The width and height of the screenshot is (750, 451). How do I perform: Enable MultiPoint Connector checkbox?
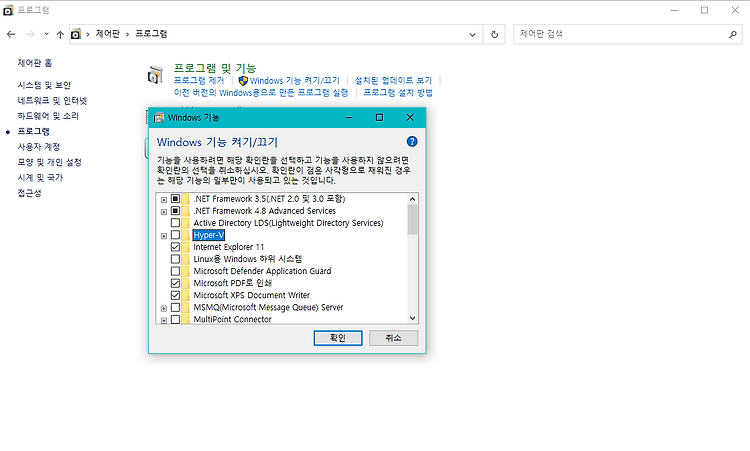coord(176,319)
